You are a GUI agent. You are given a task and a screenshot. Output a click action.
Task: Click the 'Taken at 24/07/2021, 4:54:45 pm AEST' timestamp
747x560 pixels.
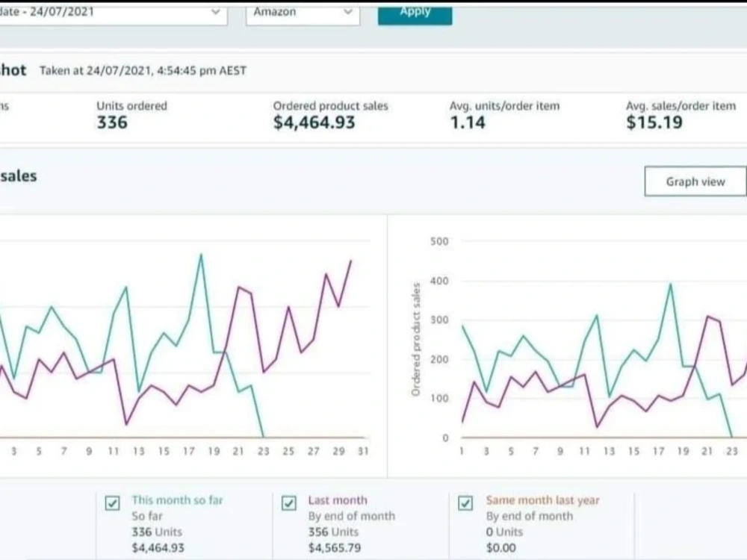[x=143, y=70]
